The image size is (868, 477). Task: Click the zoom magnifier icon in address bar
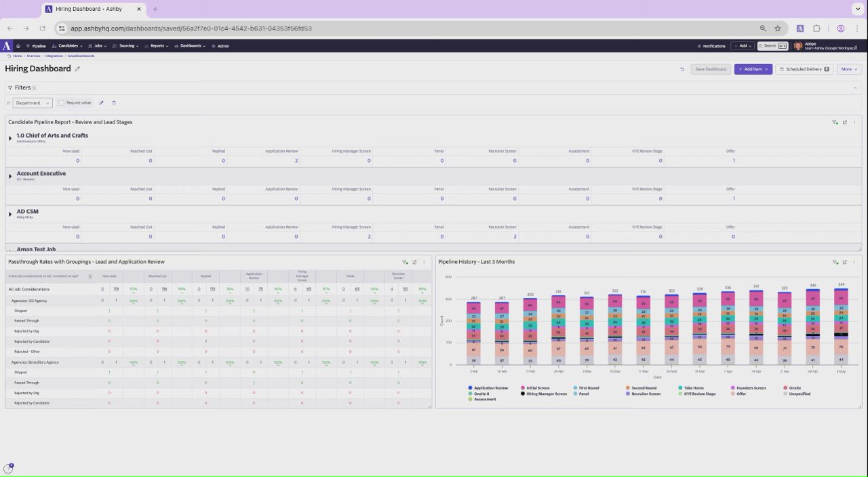pyautogui.click(x=763, y=28)
